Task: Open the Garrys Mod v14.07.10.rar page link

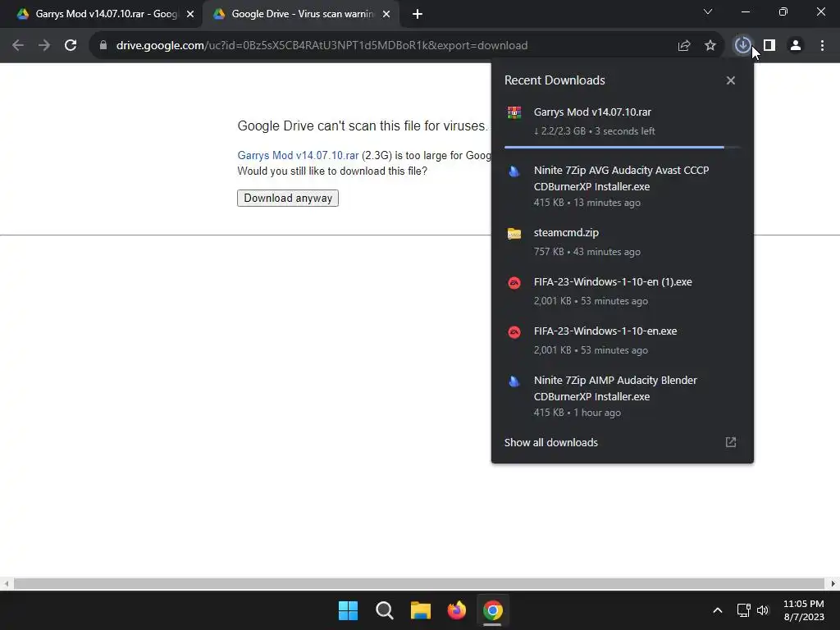Action: pos(298,155)
